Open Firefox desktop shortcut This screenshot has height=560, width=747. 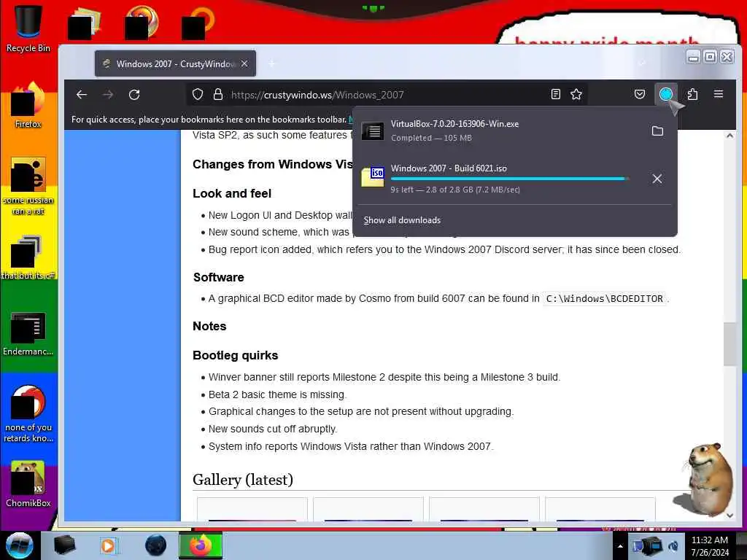pyautogui.click(x=28, y=106)
